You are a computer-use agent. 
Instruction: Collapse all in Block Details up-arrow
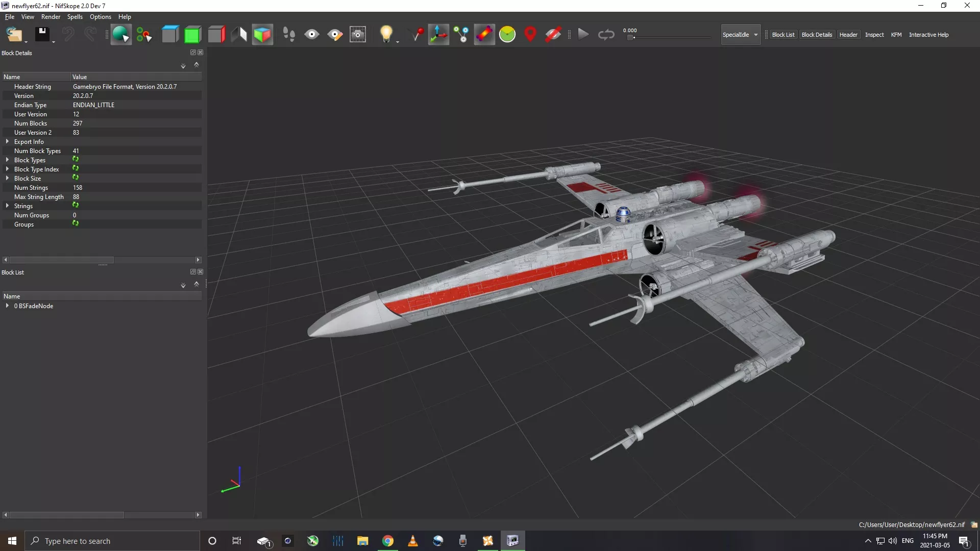197,65
